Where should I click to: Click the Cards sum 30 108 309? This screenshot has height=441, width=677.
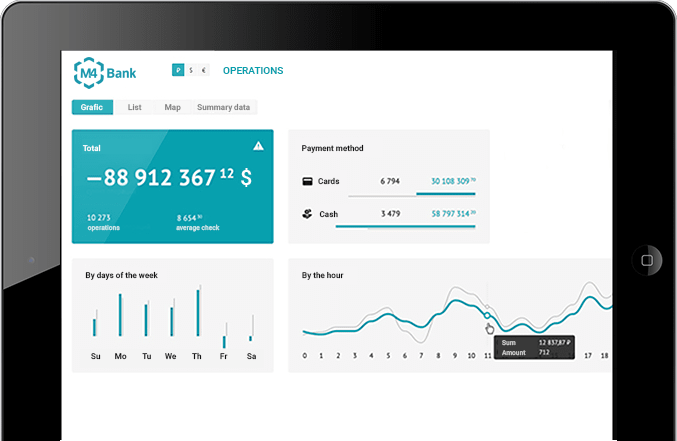coord(453,181)
